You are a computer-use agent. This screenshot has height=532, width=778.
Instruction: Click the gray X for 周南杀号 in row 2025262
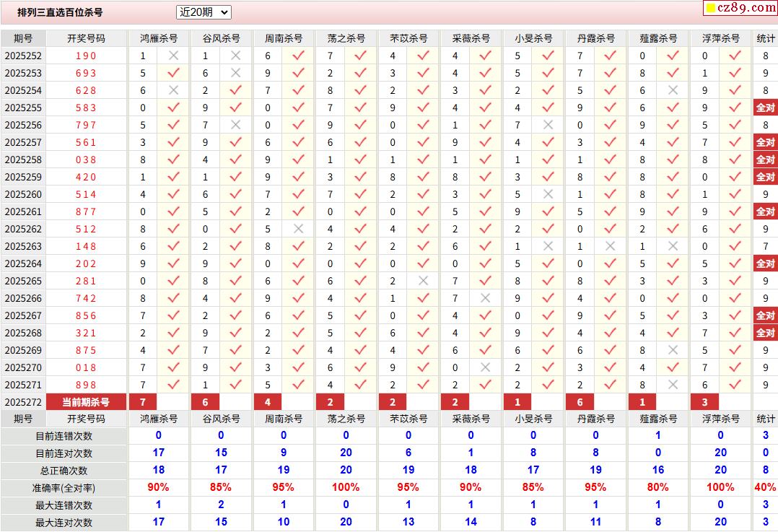tap(298, 229)
